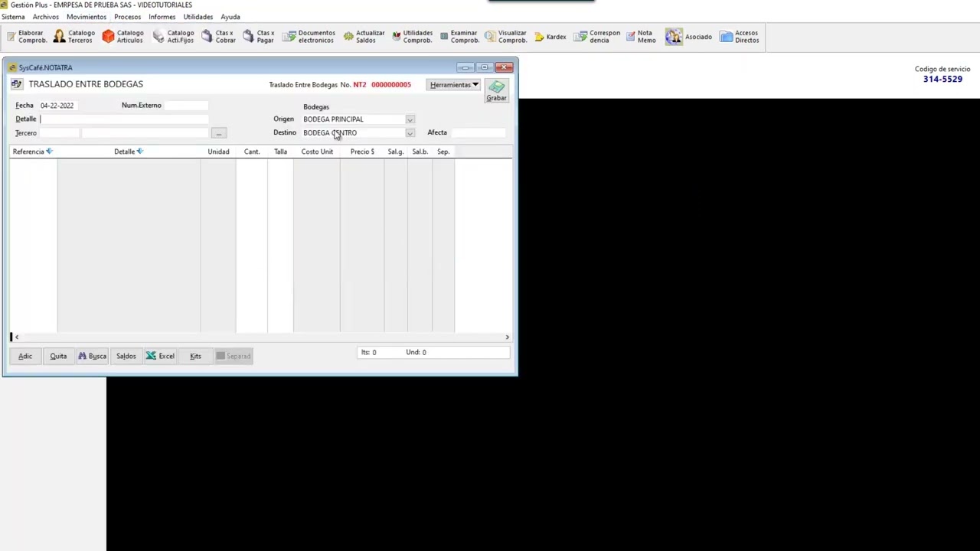Open Documentos electronicos toolbar icon

pyautogui.click(x=309, y=37)
